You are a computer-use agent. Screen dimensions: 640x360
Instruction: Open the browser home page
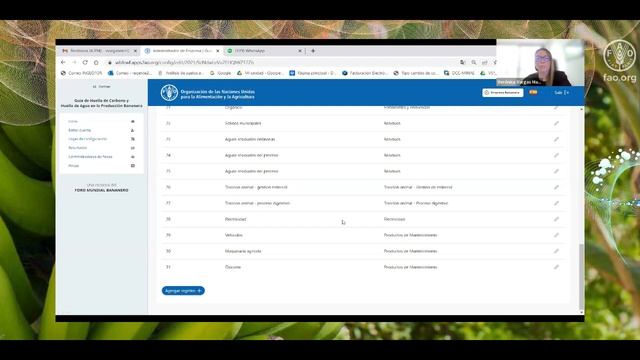pos(96,62)
